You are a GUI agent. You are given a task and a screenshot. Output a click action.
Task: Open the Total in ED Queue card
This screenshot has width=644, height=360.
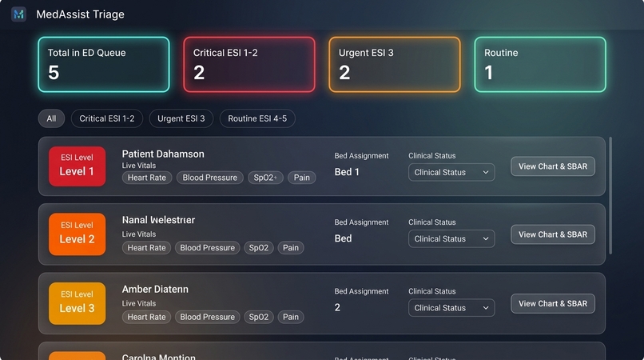(104, 64)
